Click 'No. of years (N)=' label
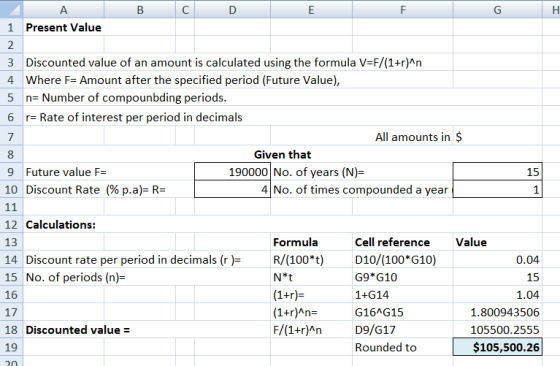The width and height of the screenshot is (560, 366). [319, 172]
